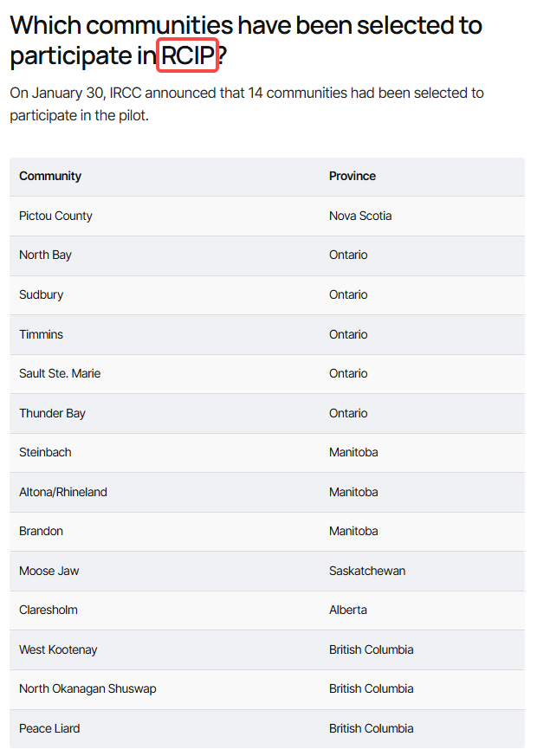Viewport: 537px width, 756px height.
Task: Select North Okanagan Shuswap entry
Action: pyautogui.click(x=87, y=689)
